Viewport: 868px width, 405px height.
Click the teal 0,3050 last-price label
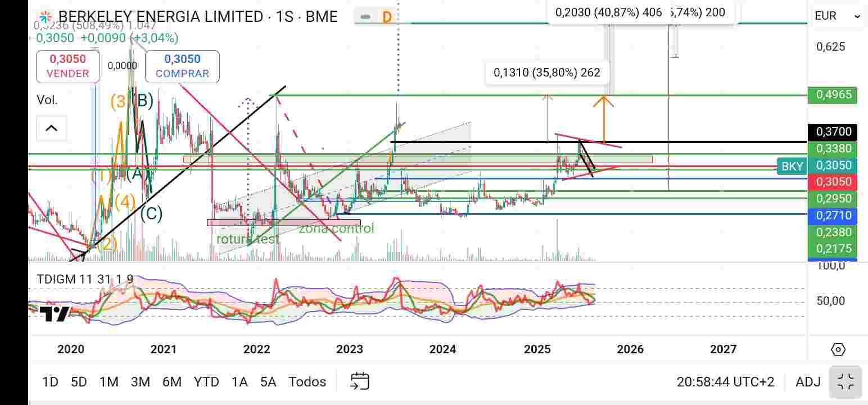pyautogui.click(x=833, y=165)
